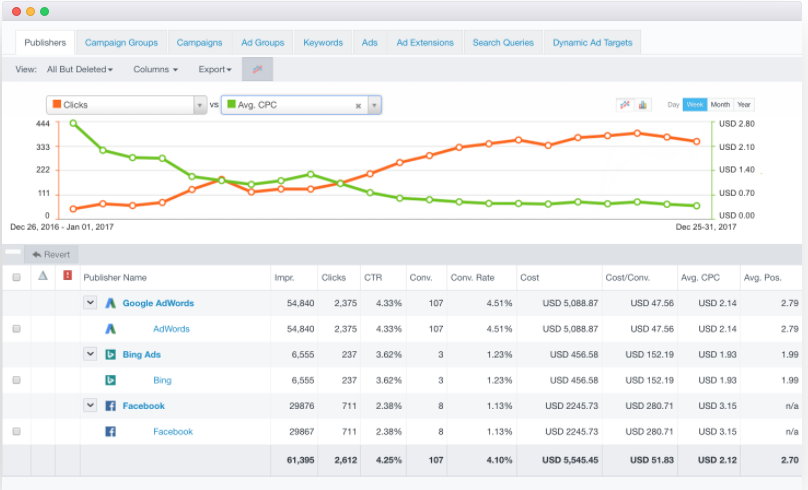
Task: Set chart granularity to Month
Action: coord(720,105)
